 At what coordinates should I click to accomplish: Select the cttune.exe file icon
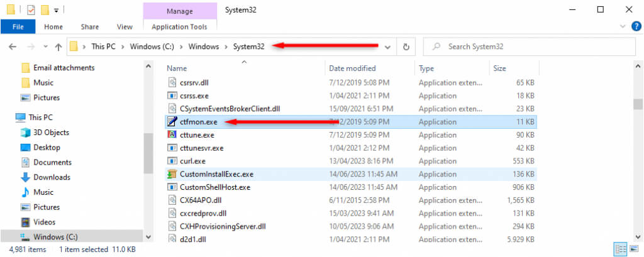click(172, 134)
